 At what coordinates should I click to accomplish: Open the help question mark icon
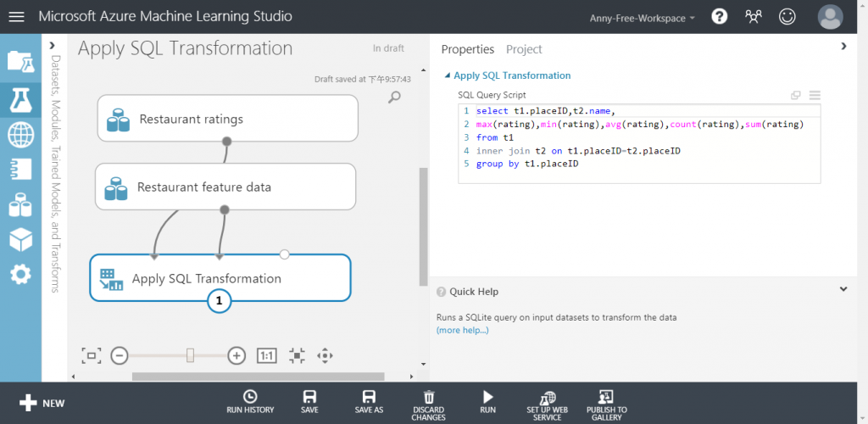pyautogui.click(x=720, y=17)
